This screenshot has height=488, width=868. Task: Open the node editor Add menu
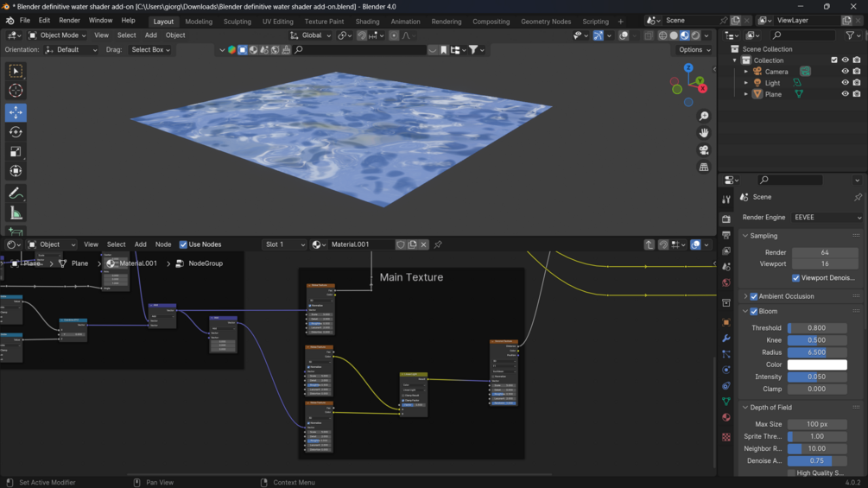coord(141,244)
